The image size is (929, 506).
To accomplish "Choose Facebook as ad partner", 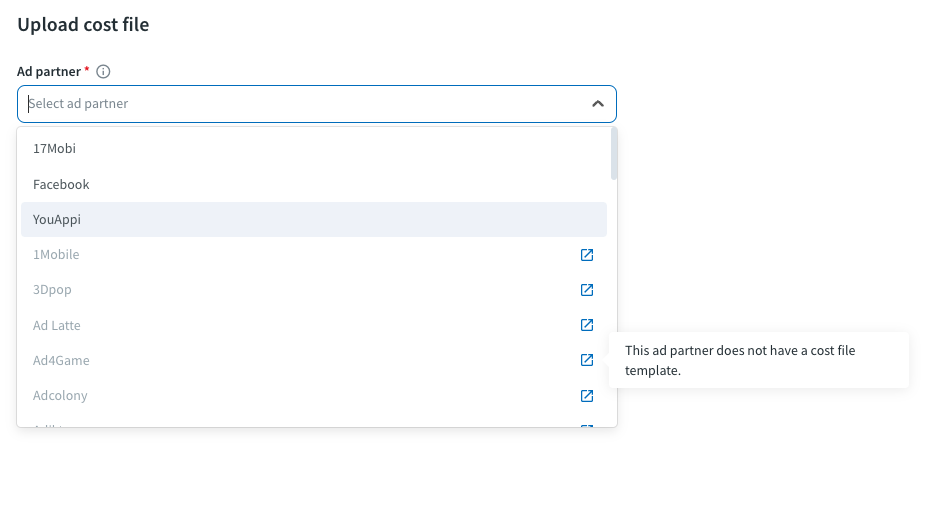I will pos(314,184).
